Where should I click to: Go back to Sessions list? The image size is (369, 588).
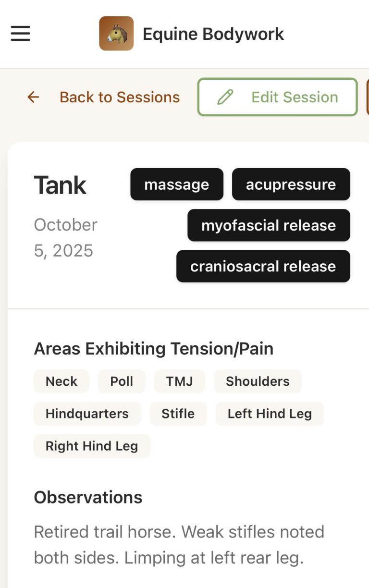[119, 97]
